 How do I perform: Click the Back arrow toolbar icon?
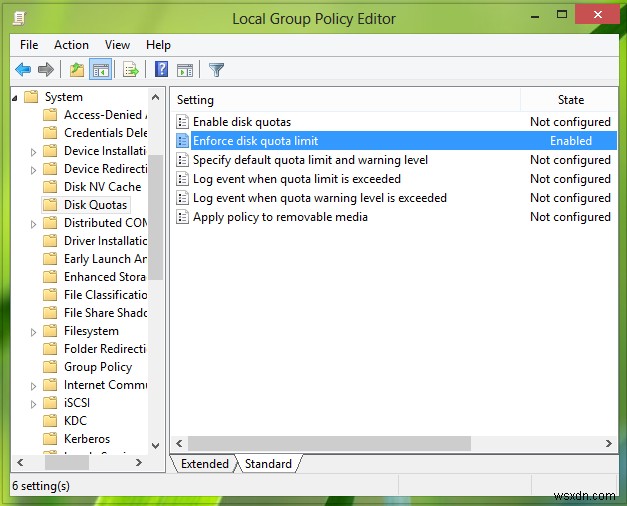(x=23, y=70)
